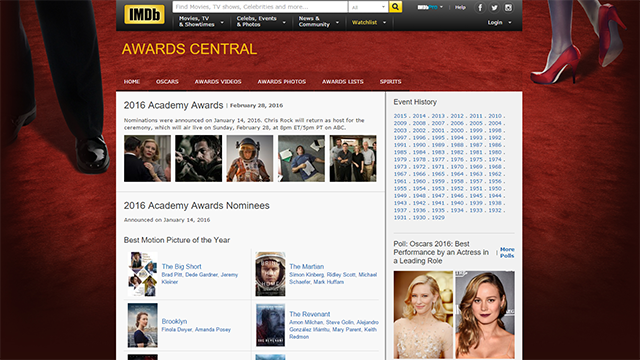Open The Revenant still with rifle
Viewport: 640px width, 360px height.
(x=199, y=158)
